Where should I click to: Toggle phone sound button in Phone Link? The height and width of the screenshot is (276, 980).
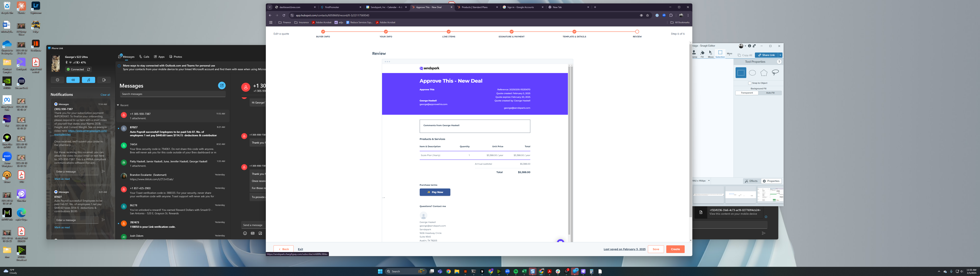click(73, 80)
